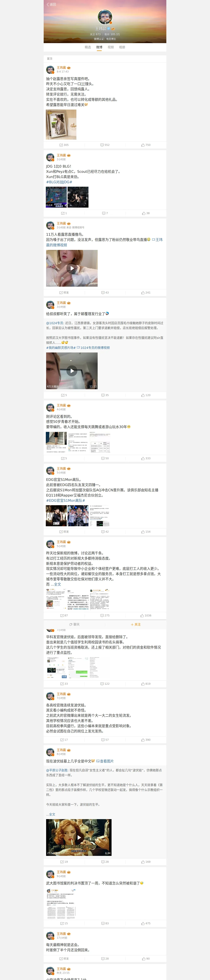Play the 露思直播 video
Viewport: 210px width, 980px height.
tap(72, 268)
